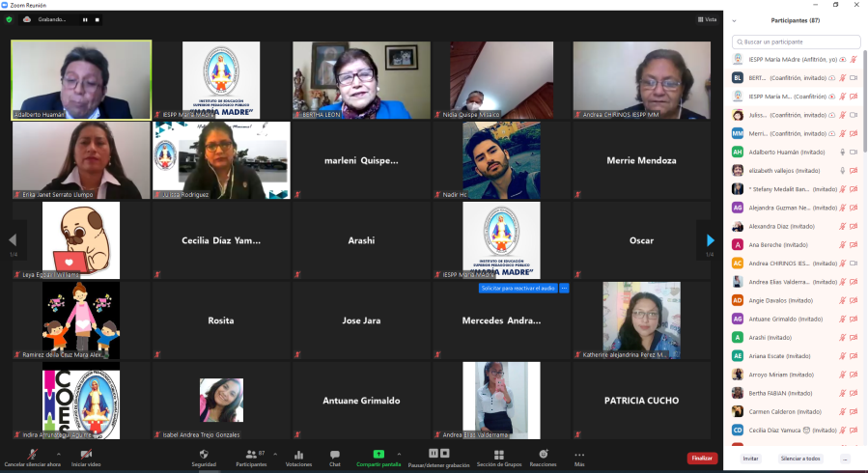Open the Reacciones emoji menu
The height and width of the screenshot is (473, 868).
(x=543, y=454)
